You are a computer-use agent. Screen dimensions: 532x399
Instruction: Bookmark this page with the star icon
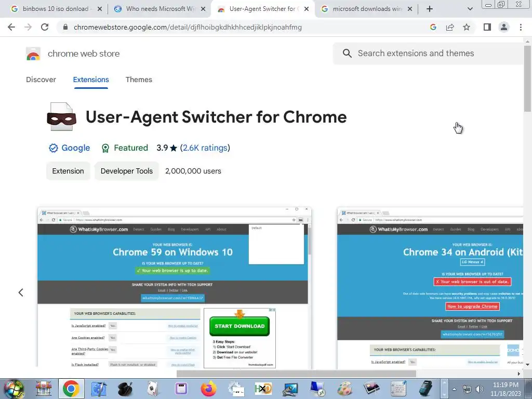point(467,27)
